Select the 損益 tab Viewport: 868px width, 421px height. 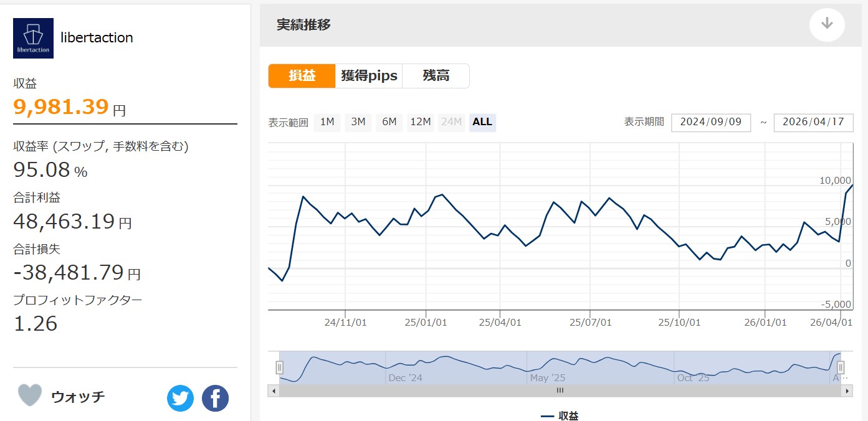tap(302, 76)
